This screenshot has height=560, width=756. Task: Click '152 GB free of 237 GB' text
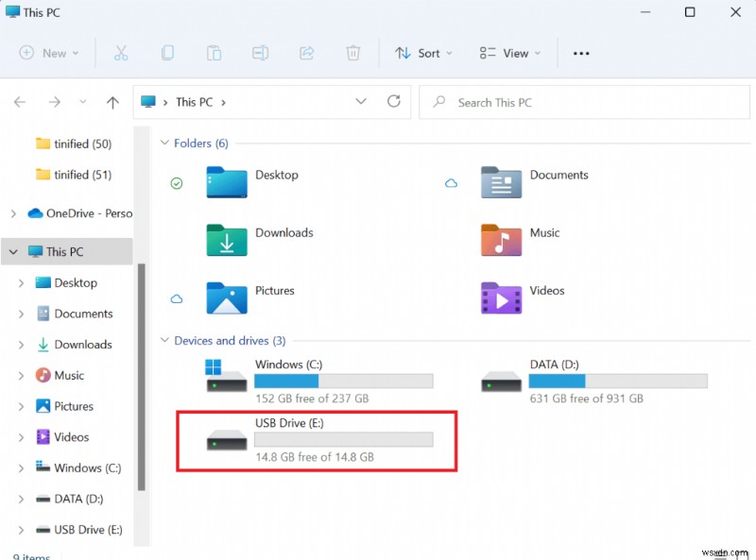pos(312,399)
